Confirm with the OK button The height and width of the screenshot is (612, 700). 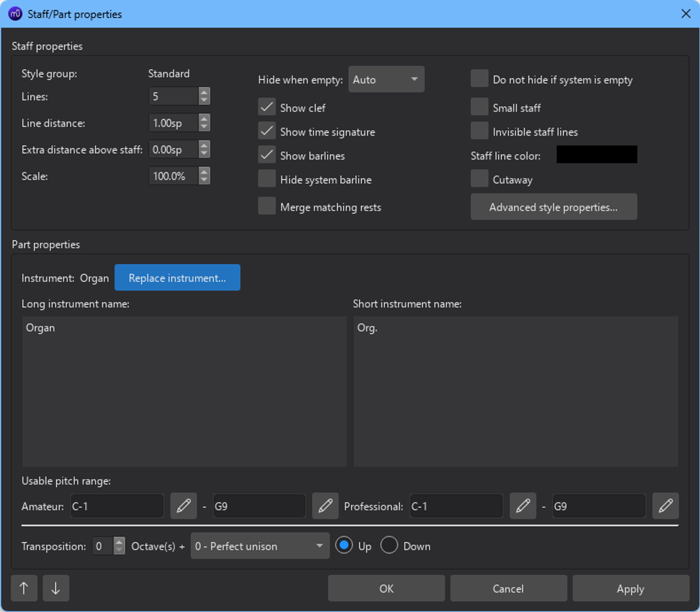[x=386, y=588]
